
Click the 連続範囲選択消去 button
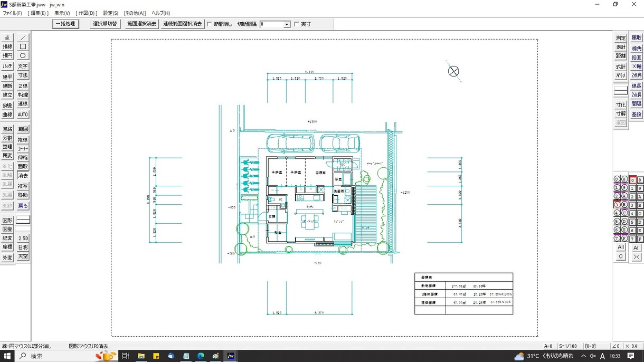pyautogui.click(x=183, y=24)
